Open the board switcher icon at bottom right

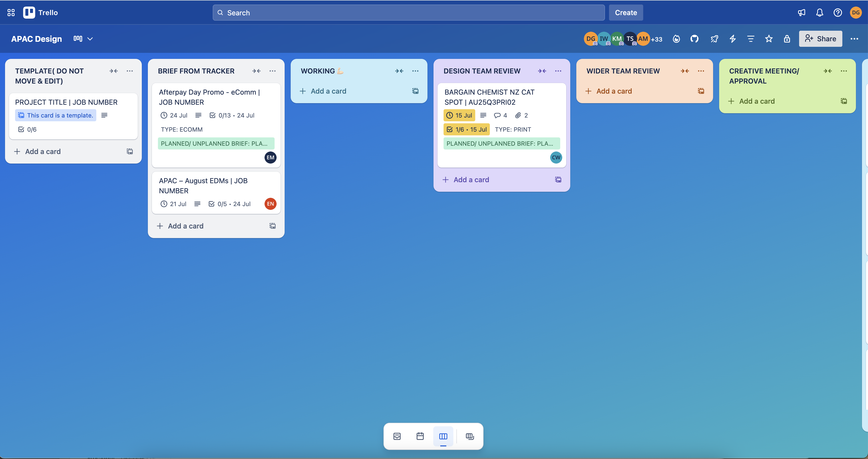coord(470,436)
